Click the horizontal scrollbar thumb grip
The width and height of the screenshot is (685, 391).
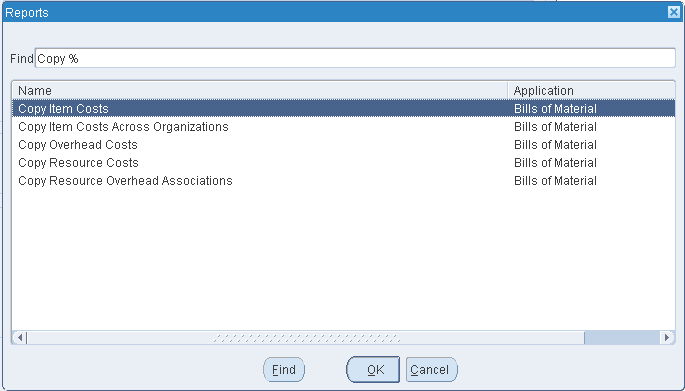[306, 337]
